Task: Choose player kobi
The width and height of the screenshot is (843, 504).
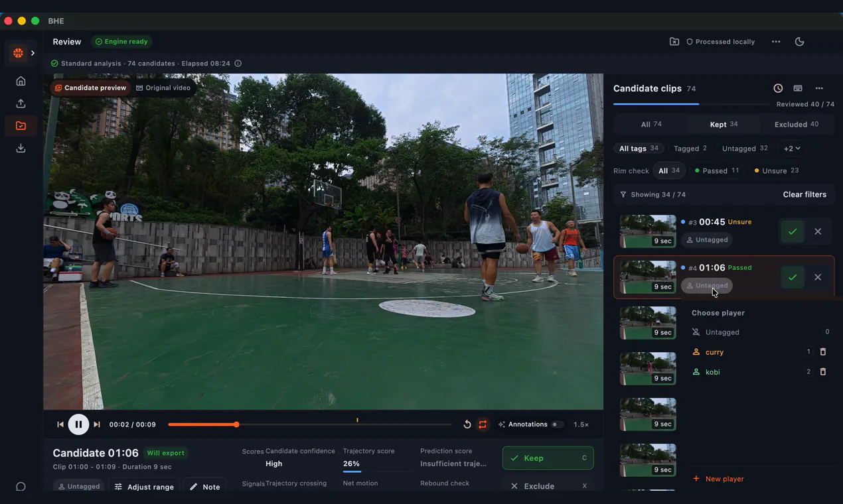Action: click(x=748, y=372)
